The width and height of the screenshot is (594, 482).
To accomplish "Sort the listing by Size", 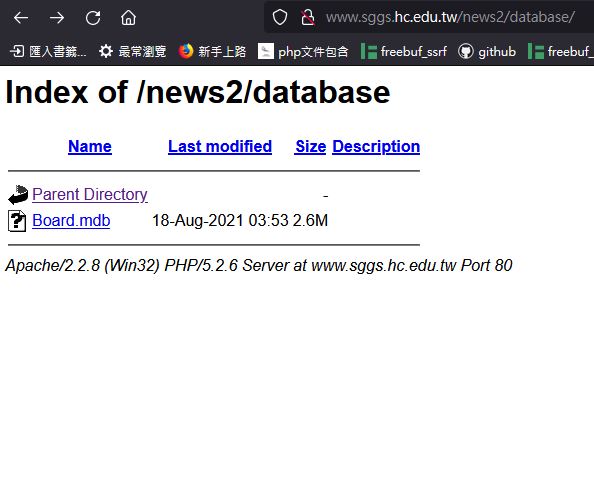I will pyautogui.click(x=310, y=146).
